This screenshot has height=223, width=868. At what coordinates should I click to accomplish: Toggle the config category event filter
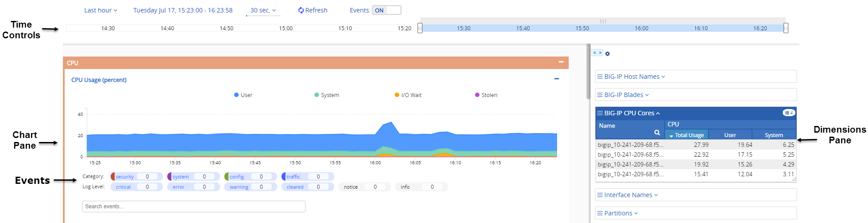coord(251,177)
